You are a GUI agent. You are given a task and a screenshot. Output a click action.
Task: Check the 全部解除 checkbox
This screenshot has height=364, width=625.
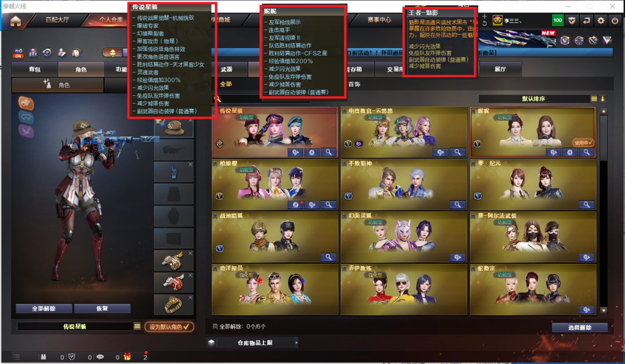[x=215, y=326]
